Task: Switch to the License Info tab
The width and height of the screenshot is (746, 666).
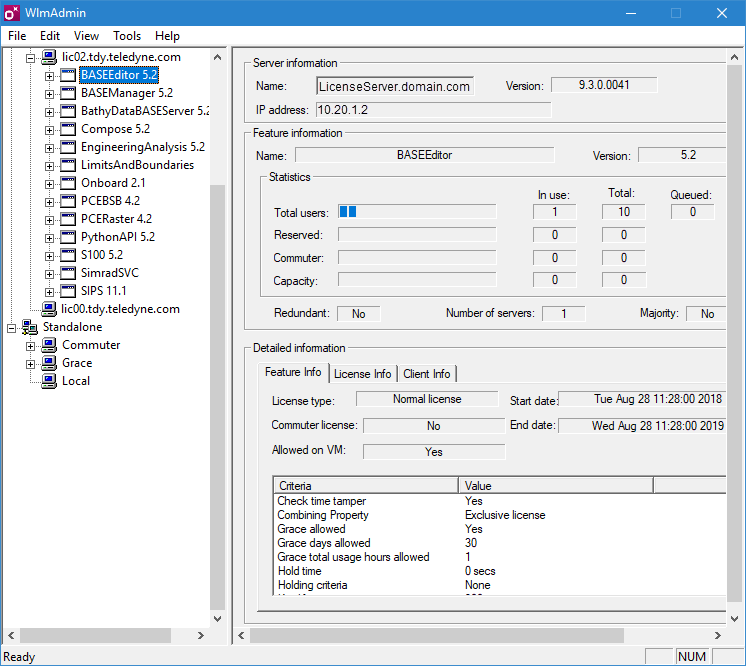Action: coord(362,374)
